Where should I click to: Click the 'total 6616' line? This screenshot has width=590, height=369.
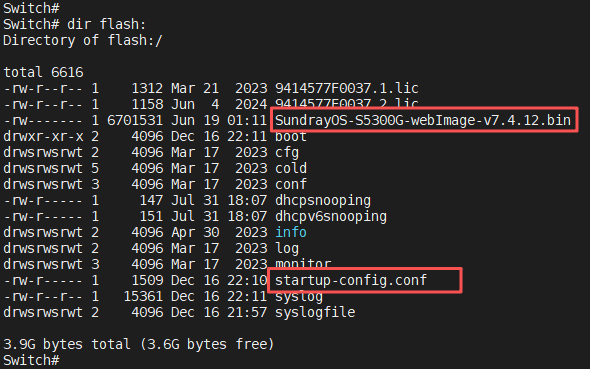click(43, 72)
